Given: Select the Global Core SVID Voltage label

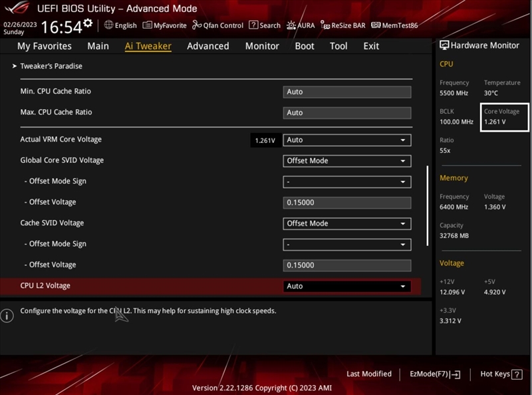Looking at the screenshot, I should pyautogui.click(x=62, y=160).
